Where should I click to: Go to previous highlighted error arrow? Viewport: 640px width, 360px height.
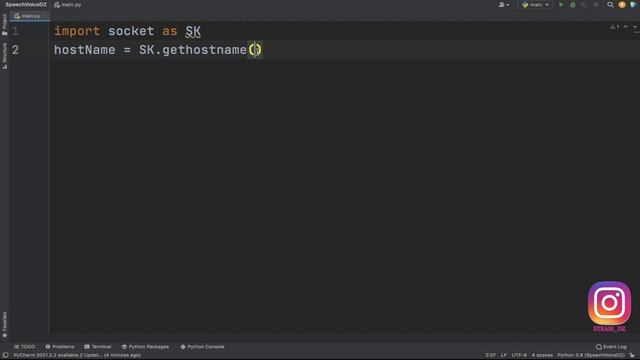click(x=626, y=27)
